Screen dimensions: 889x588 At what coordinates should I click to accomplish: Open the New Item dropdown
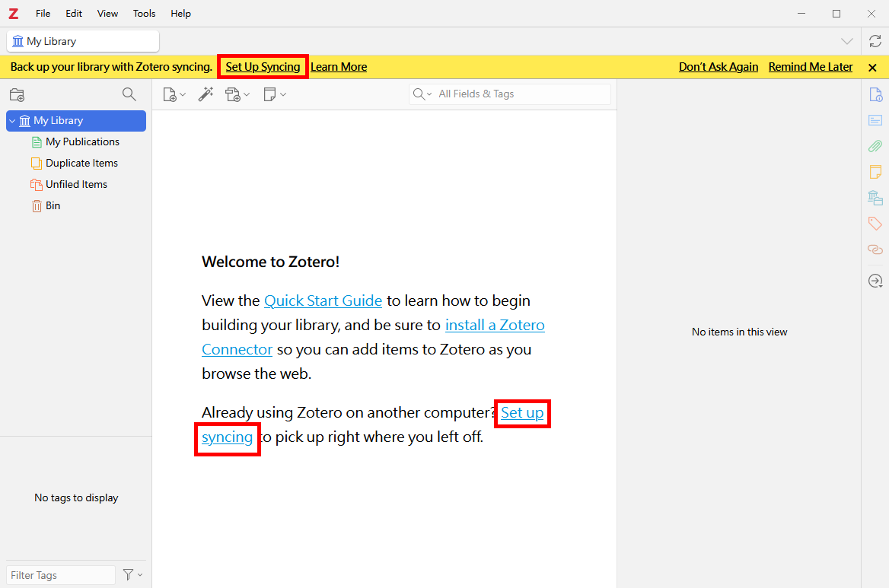[x=174, y=94]
